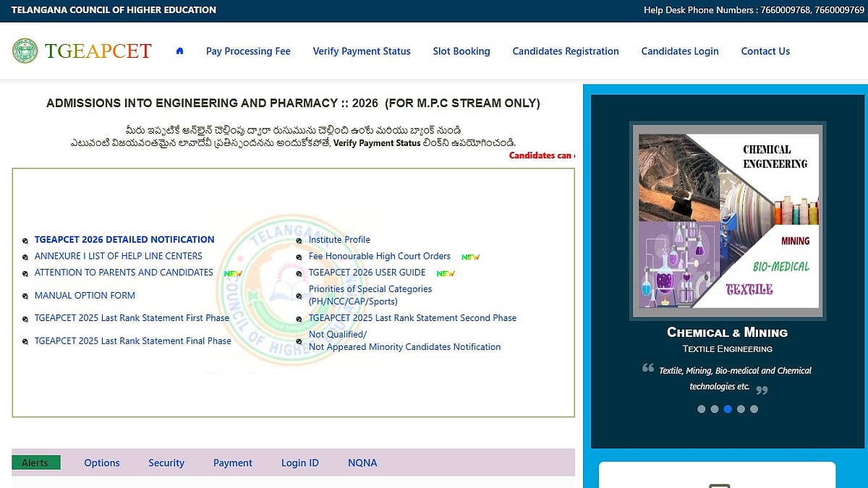Click 'Telangana Council of Higher Education' header
The image size is (868, 488).
coord(114,10)
